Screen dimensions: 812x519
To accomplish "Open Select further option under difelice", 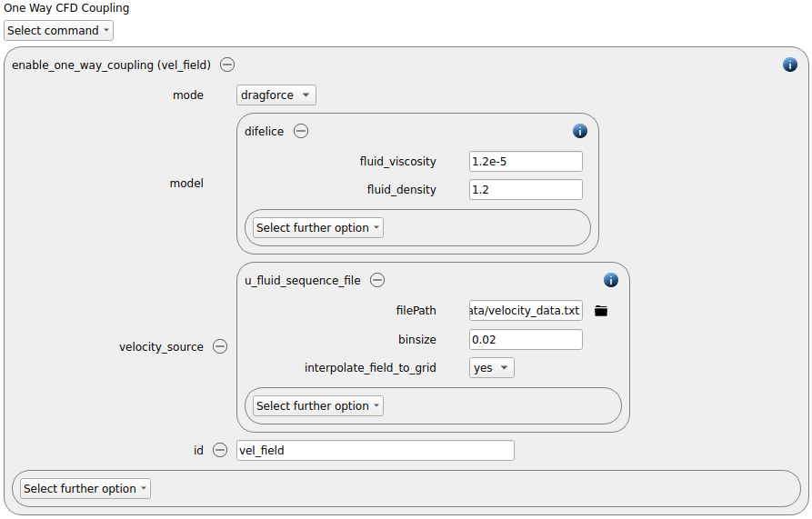I will 318,227.
